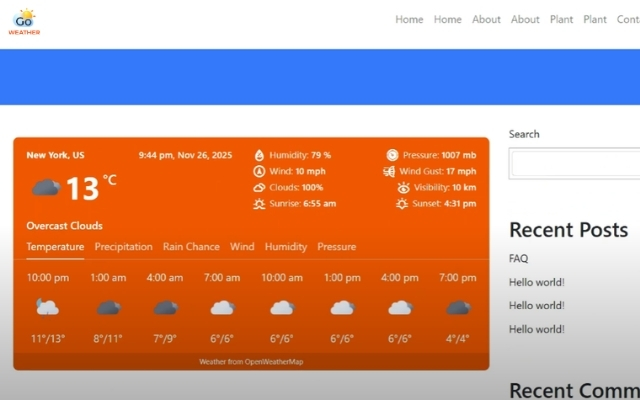Image resolution: width=640 pixels, height=400 pixels.
Task: Click the large cloud icon beside 13 °C
Action: (46, 188)
